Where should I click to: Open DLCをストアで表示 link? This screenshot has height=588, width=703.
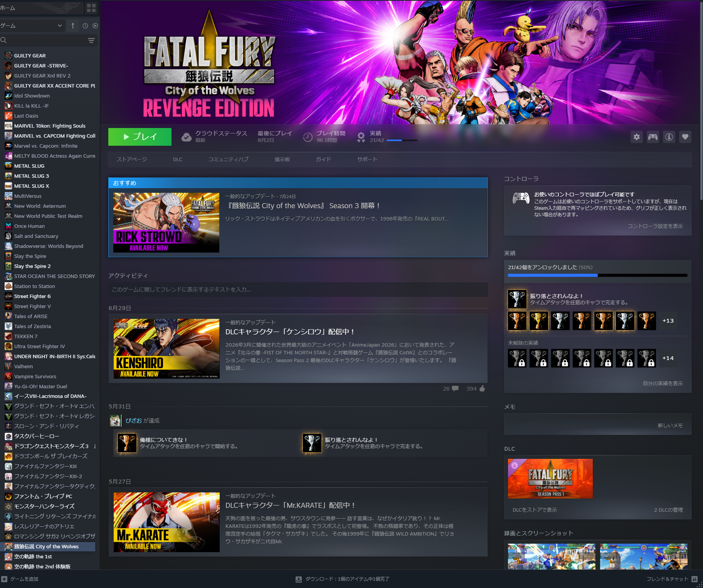(x=535, y=510)
